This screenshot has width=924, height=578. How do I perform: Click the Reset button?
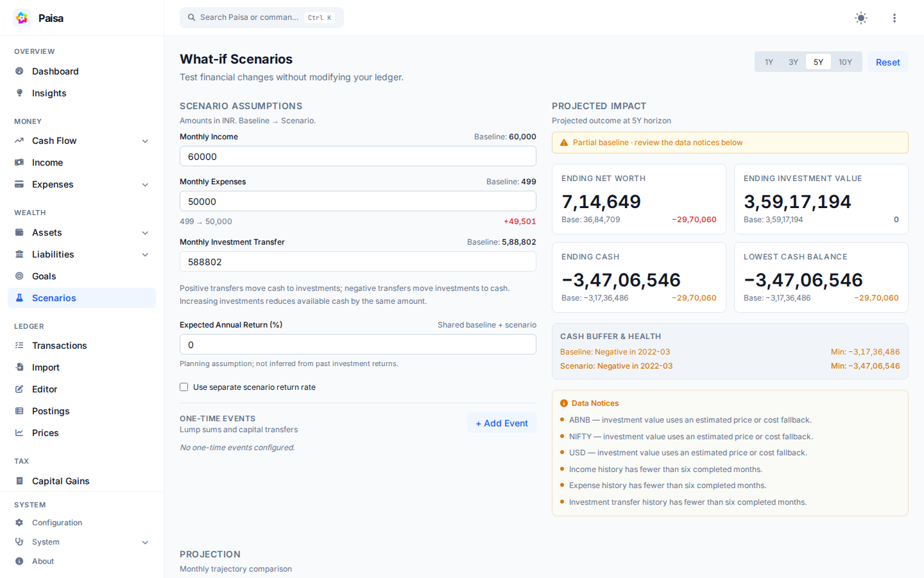(x=888, y=62)
